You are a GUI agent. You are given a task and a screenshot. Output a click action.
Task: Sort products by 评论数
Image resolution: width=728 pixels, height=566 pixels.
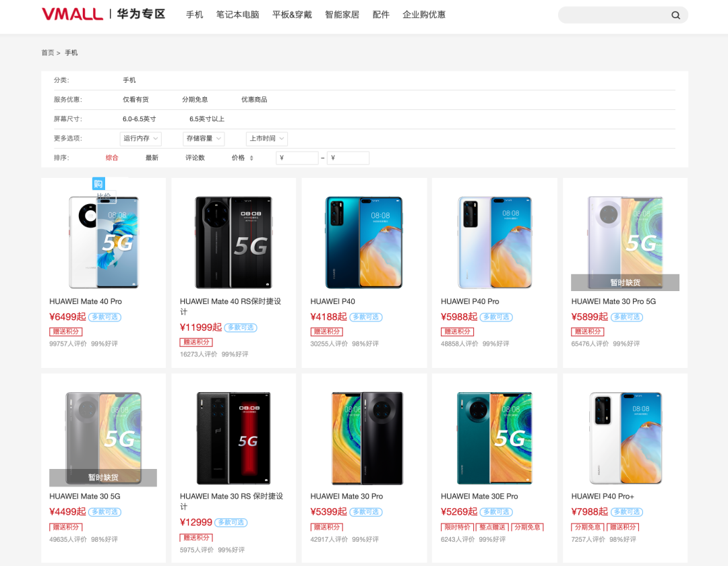(x=195, y=158)
